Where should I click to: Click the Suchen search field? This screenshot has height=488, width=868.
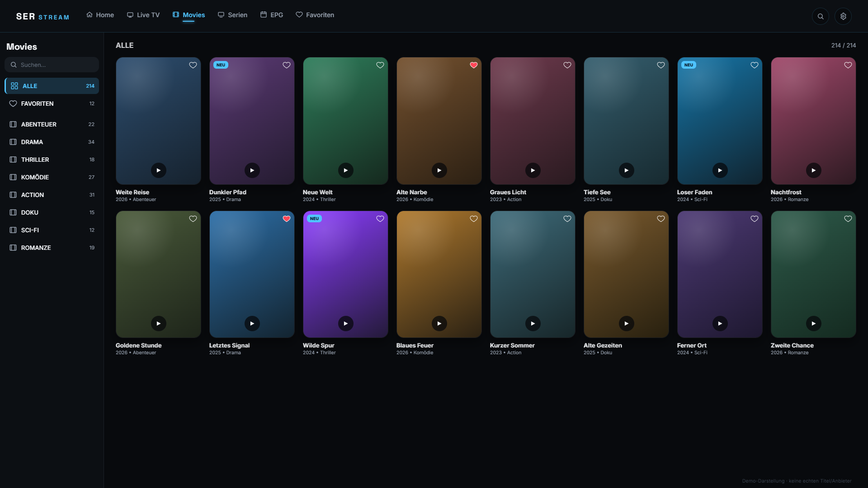click(52, 65)
